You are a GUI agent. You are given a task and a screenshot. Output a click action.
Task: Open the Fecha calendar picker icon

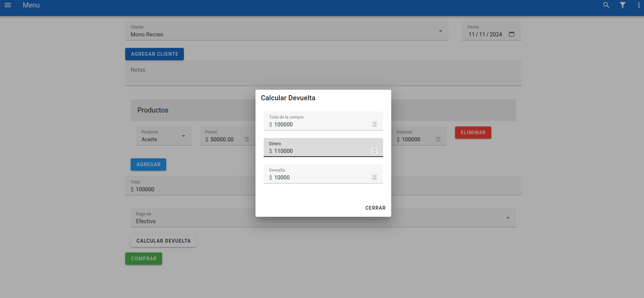click(x=512, y=34)
